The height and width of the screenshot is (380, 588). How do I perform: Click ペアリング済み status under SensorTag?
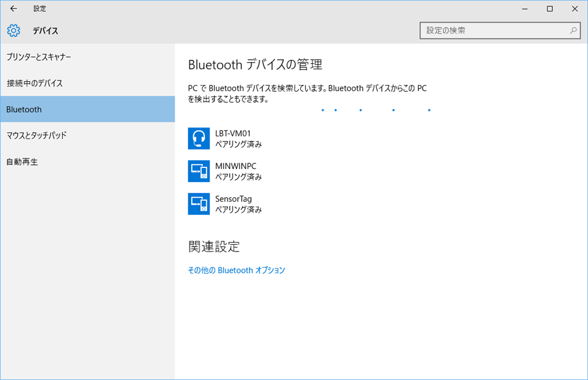click(238, 210)
